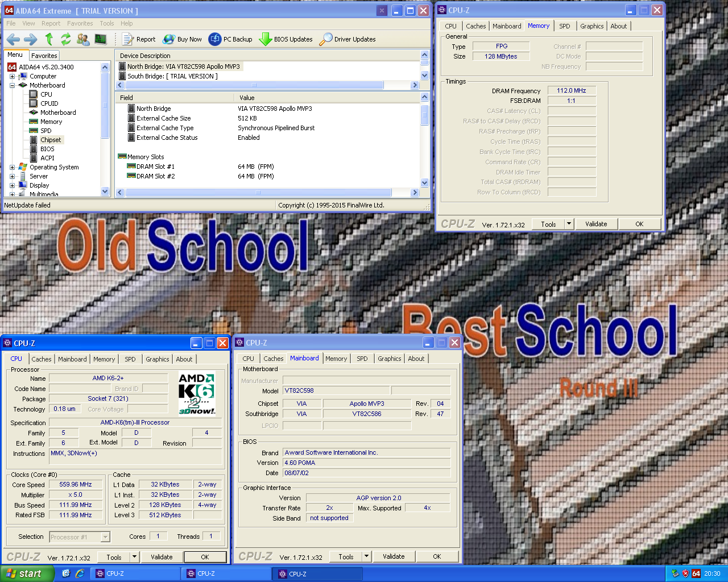Click AIDA64 tray icon in system tray
This screenshot has width=728, height=582.
(696, 573)
